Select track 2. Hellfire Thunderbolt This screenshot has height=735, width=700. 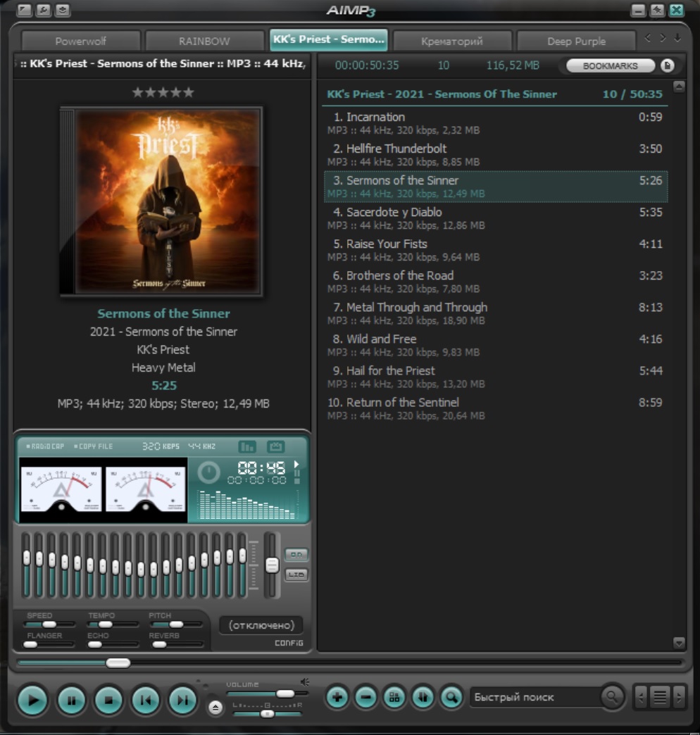(x=496, y=155)
